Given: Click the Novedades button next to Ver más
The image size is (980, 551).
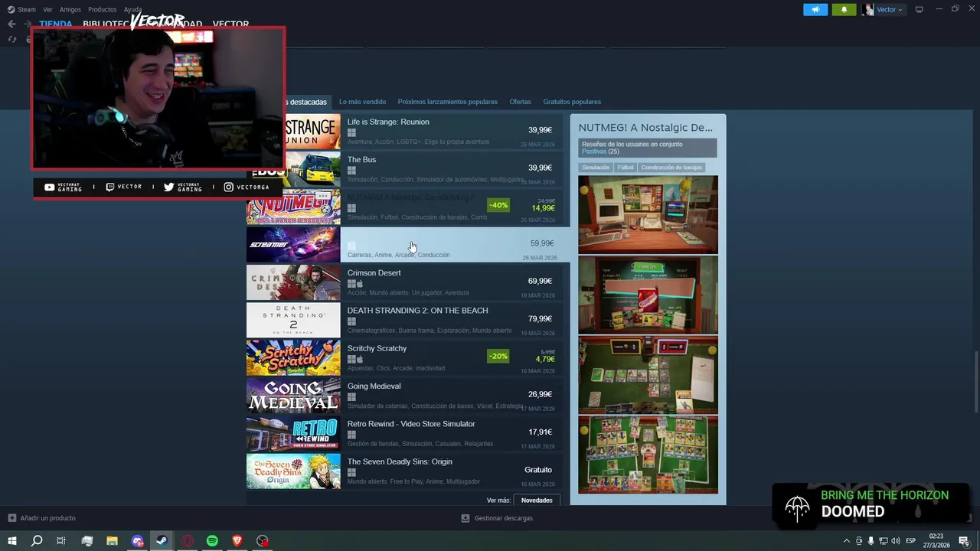Looking at the screenshot, I should (537, 500).
